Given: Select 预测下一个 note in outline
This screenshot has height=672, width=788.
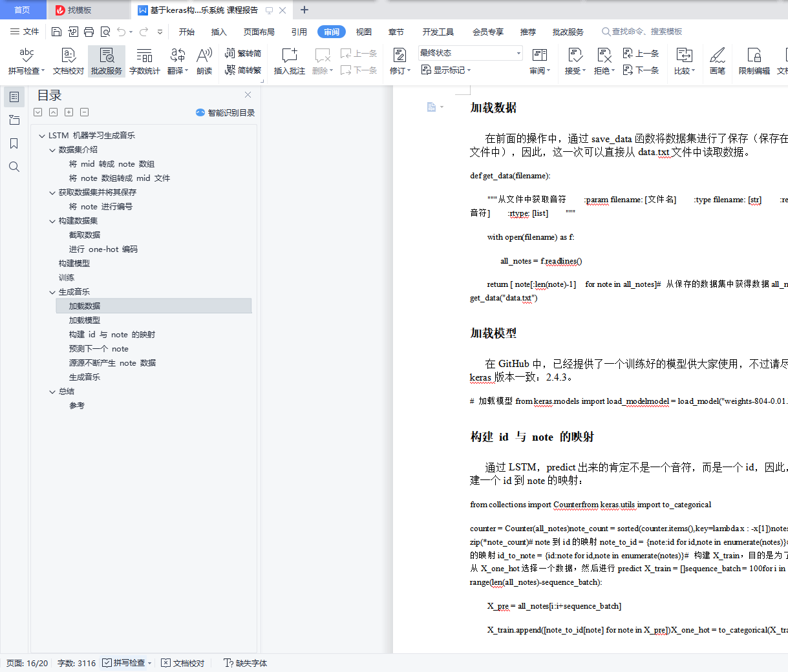Looking at the screenshot, I should coord(99,349).
